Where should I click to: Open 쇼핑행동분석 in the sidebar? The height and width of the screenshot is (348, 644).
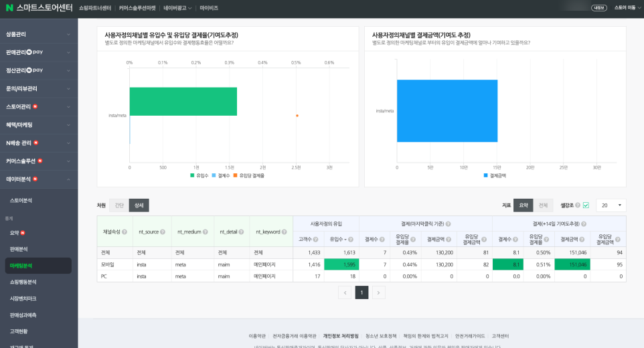coord(23,282)
